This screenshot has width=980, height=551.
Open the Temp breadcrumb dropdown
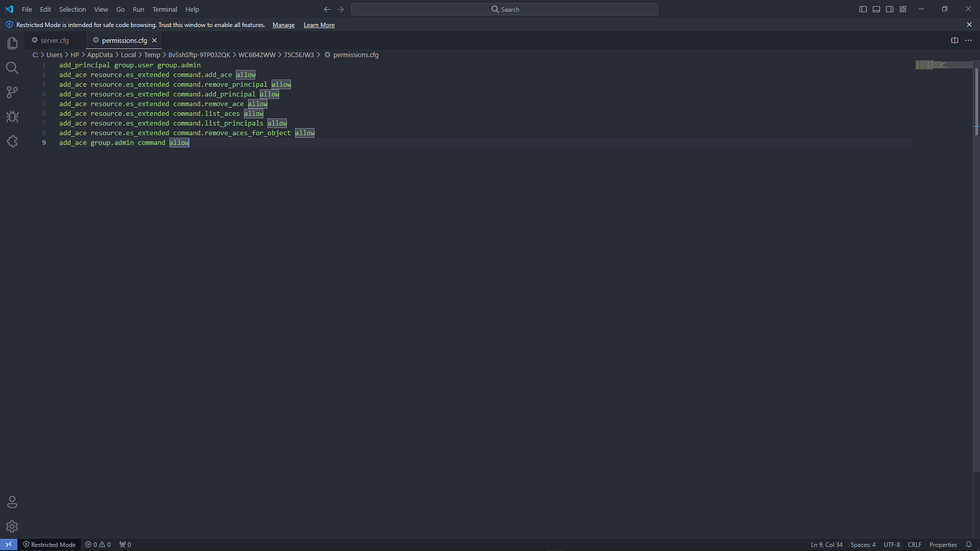(151, 54)
